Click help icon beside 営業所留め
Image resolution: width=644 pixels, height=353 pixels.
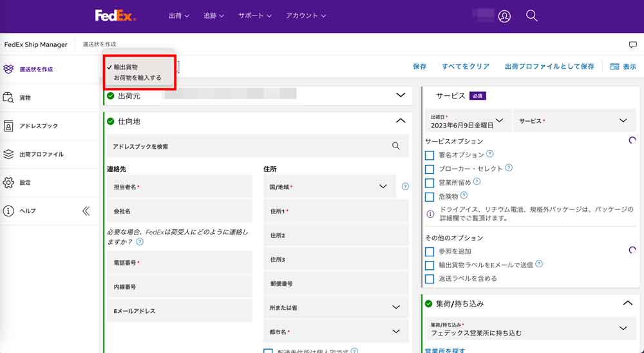477,181
